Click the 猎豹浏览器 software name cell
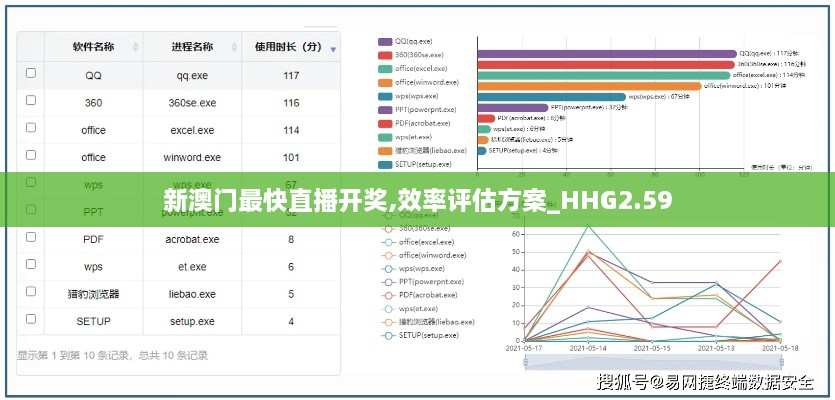Viewport: 835px width, 400px height. tap(94, 294)
